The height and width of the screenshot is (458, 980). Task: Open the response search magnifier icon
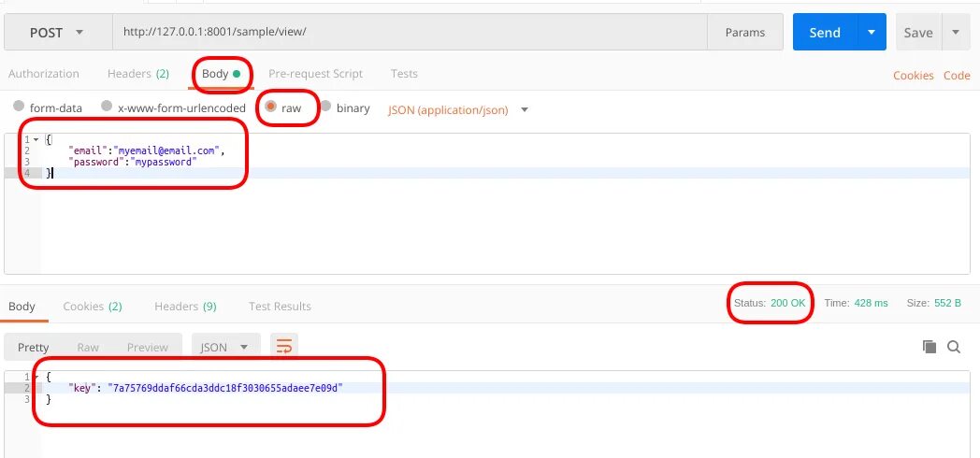coord(954,347)
